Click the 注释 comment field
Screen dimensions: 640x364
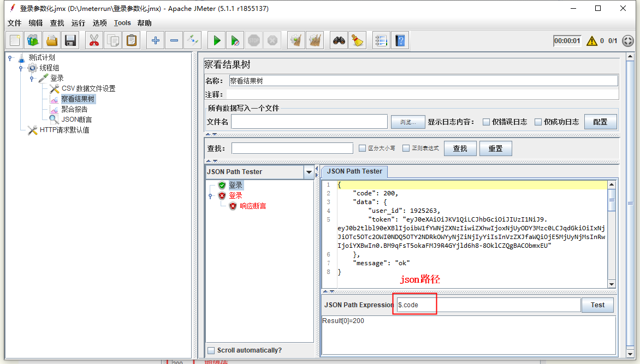[x=423, y=94]
